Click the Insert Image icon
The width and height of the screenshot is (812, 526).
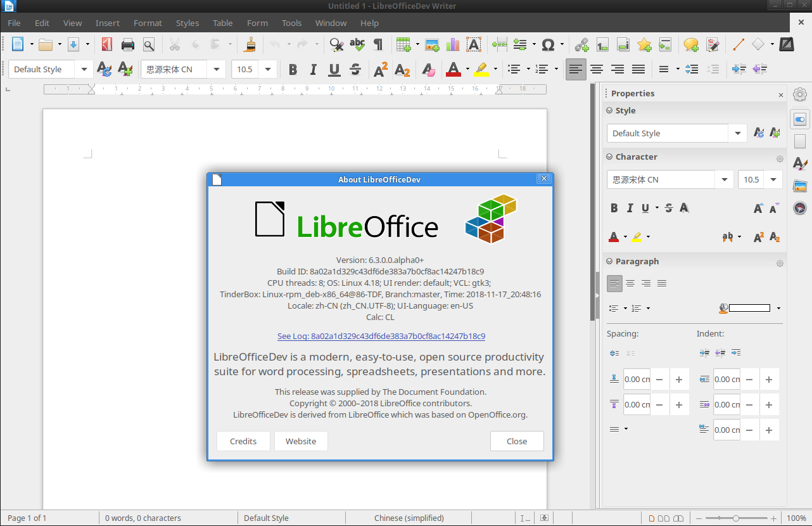click(433, 44)
